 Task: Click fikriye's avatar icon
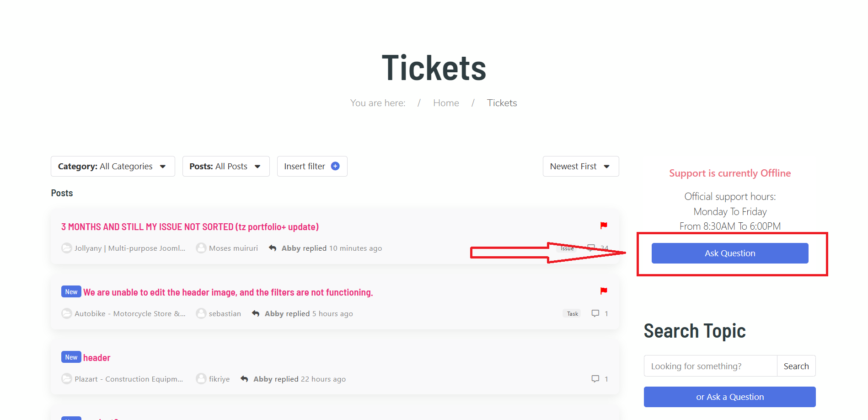click(201, 379)
